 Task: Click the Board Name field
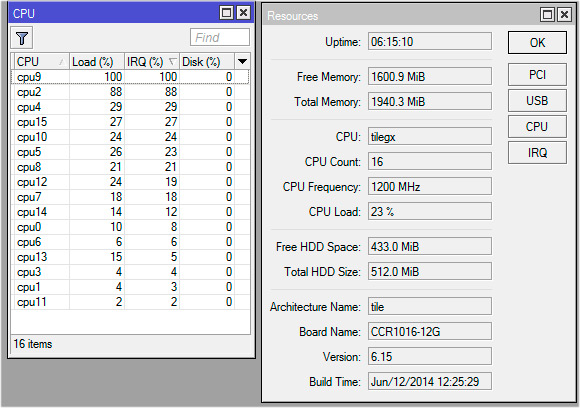click(429, 331)
